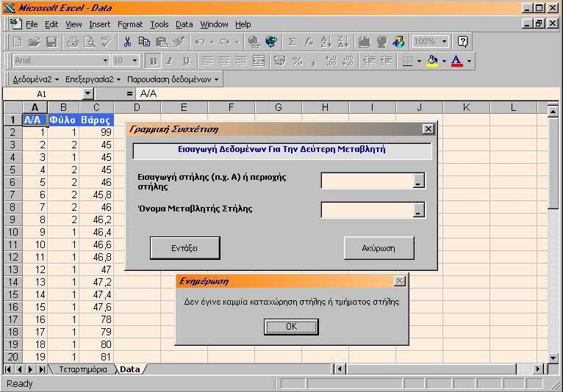Viewport: 563px width, 392px height.
Task: Select row 10 header
Action: pyautogui.click(x=13, y=232)
